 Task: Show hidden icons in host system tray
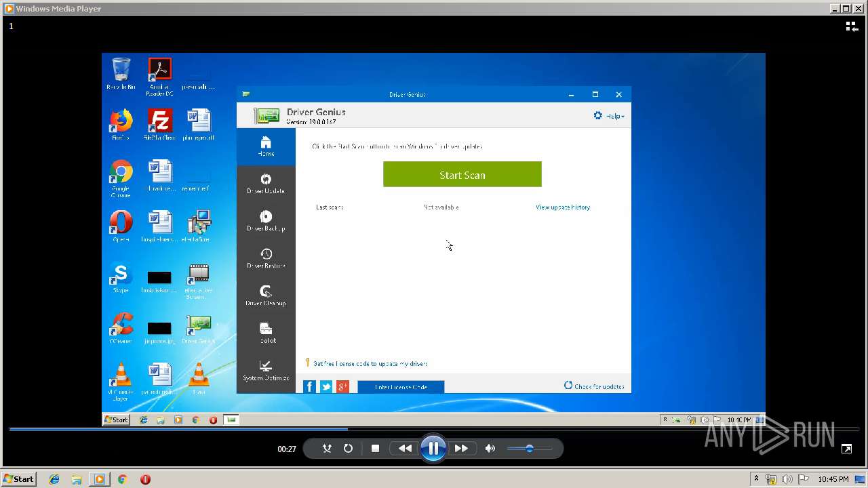pos(756,479)
